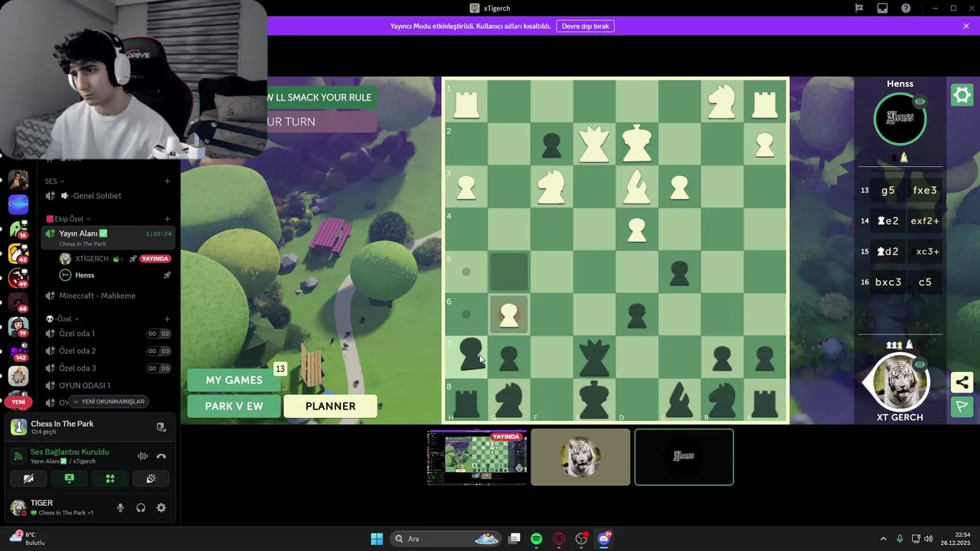Join Özel oda 2 voice channel
Screen dimensions: 980x551
tap(108, 350)
